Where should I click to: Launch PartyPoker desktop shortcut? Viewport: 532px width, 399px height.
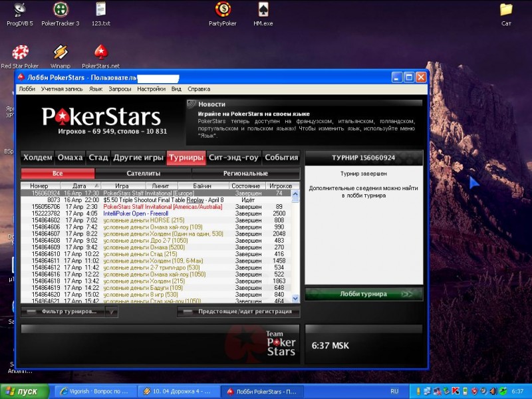coord(223,13)
